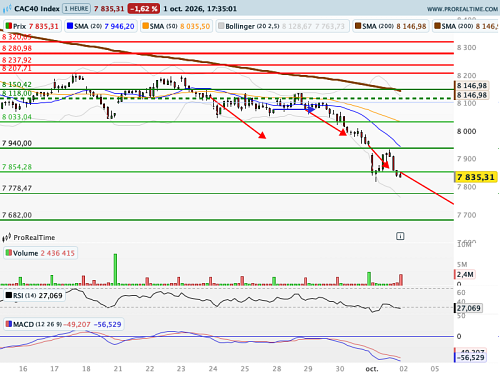
Task: Click the 2,4M volume axis tag
Action: coord(465,274)
